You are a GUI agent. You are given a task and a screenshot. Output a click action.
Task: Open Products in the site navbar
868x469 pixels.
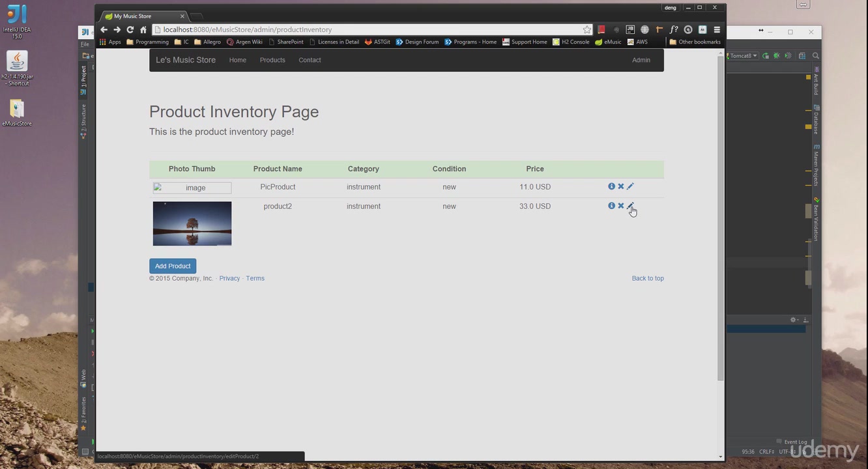pos(272,60)
